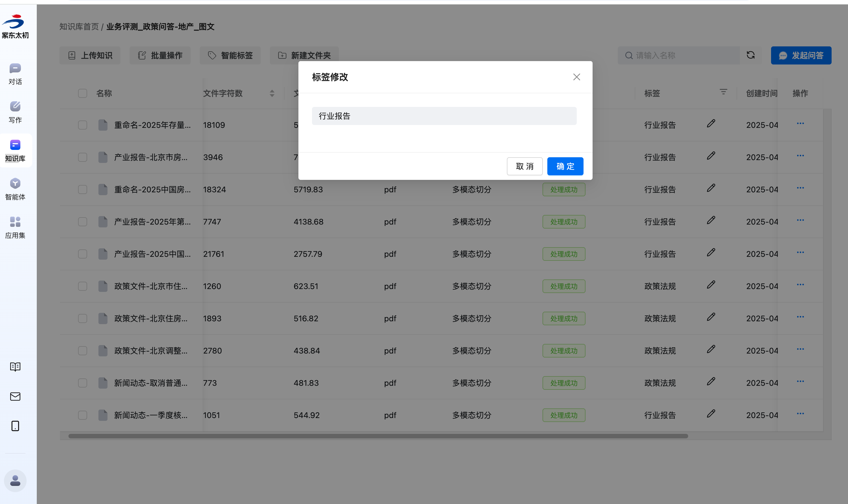Viewport: 848px width, 504px height.
Task: Click the refresh icon beside search box
Action: pyautogui.click(x=750, y=55)
